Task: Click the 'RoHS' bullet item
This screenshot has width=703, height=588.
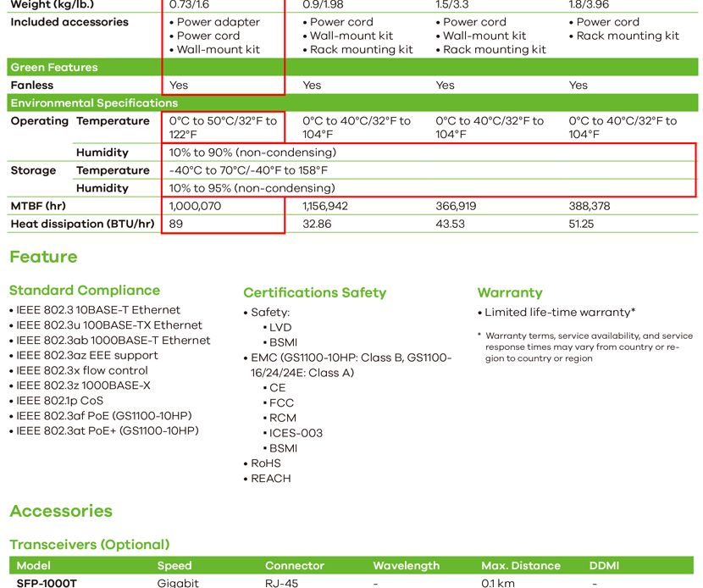Action: click(x=266, y=463)
